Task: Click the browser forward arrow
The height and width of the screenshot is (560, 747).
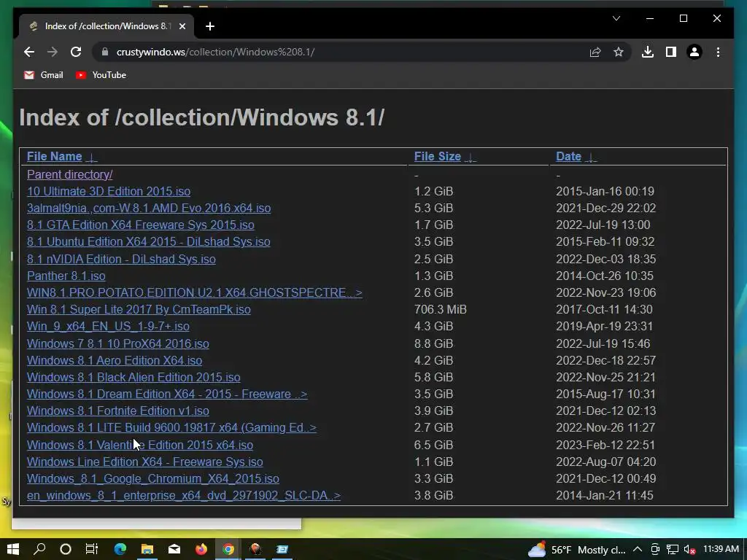Action: [x=53, y=52]
